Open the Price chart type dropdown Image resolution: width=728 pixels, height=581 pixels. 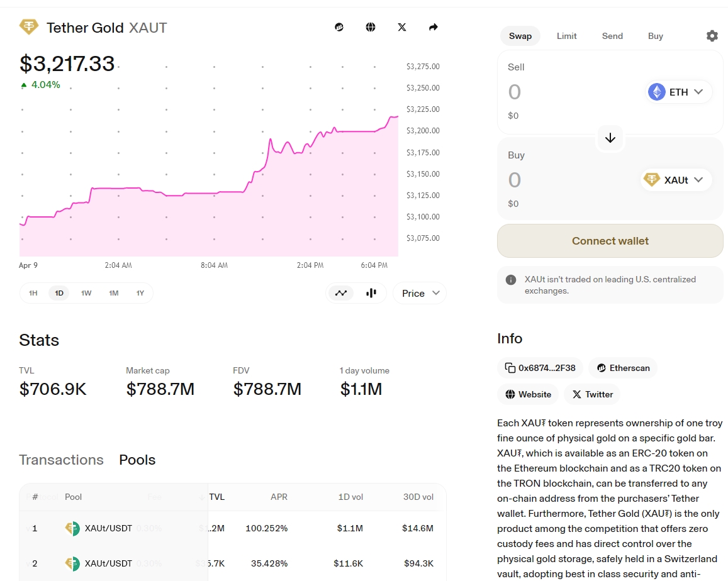coord(420,293)
